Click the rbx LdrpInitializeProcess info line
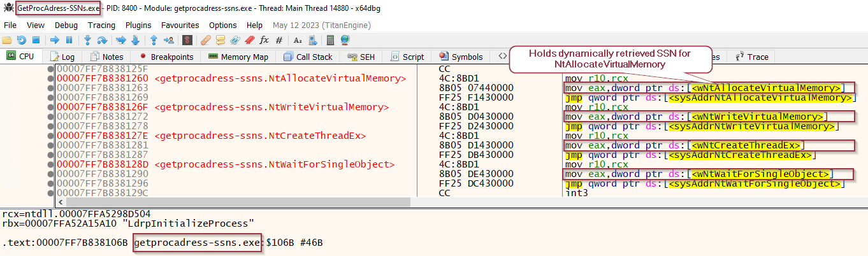This screenshot has width=868, height=256. (x=128, y=224)
